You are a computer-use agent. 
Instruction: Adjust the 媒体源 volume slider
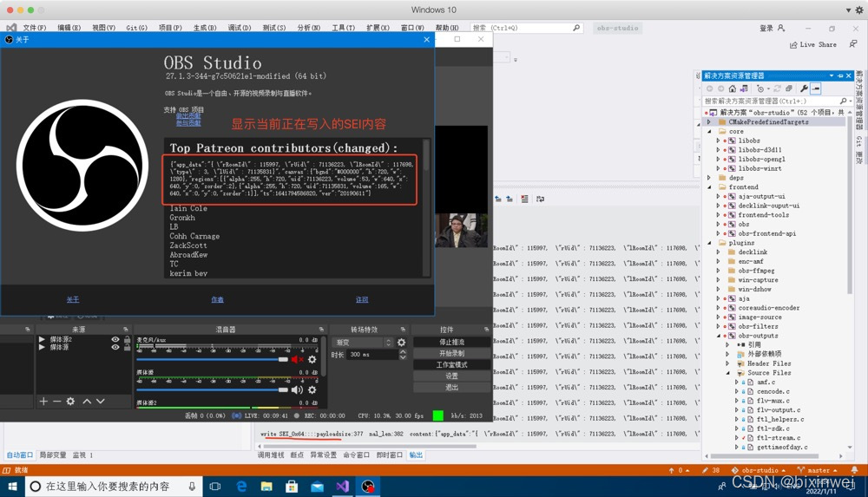tap(213, 389)
